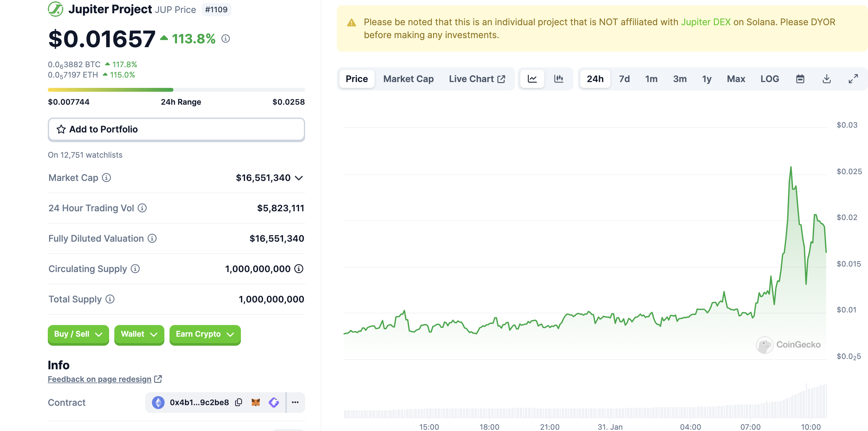Click the star icon in Add to Portfolio
868x431 pixels.
(x=61, y=130)
